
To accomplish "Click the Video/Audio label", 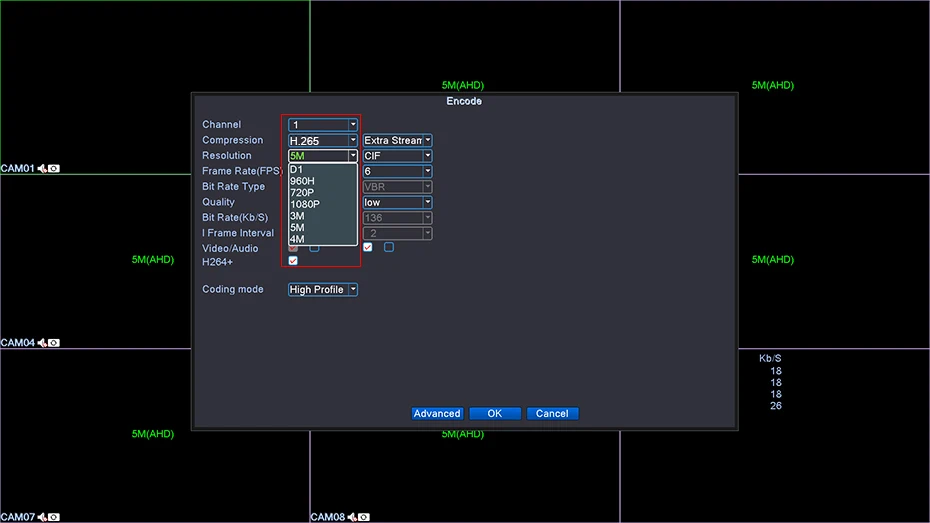I will 230,249.
